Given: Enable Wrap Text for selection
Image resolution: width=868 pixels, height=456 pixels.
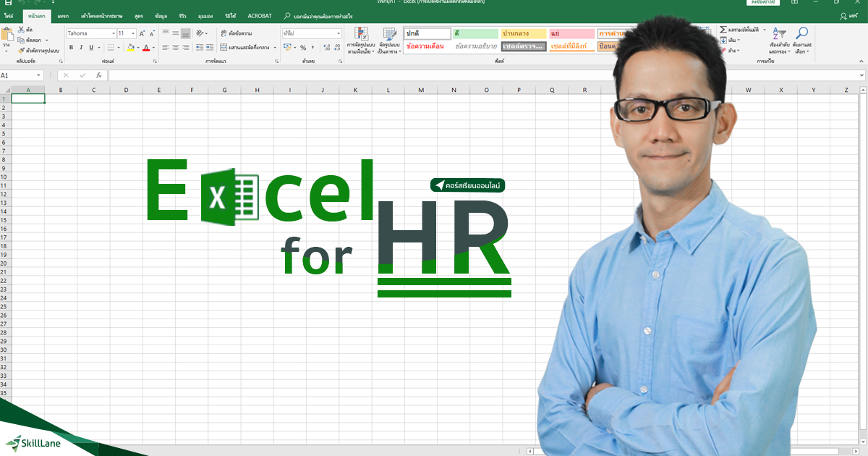Looking at the screenshot, I should coord(231,33).
